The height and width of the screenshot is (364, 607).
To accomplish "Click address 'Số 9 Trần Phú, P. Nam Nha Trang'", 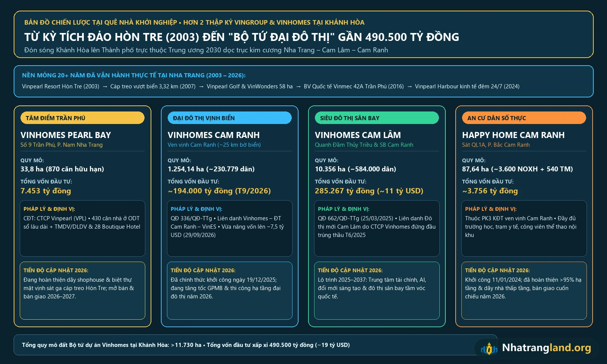I will 61,145.
